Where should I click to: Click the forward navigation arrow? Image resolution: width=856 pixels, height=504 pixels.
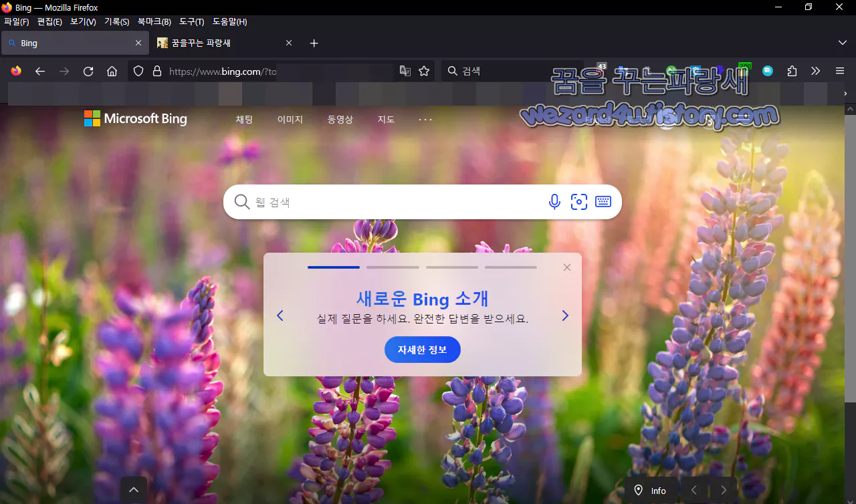[64, 71]
